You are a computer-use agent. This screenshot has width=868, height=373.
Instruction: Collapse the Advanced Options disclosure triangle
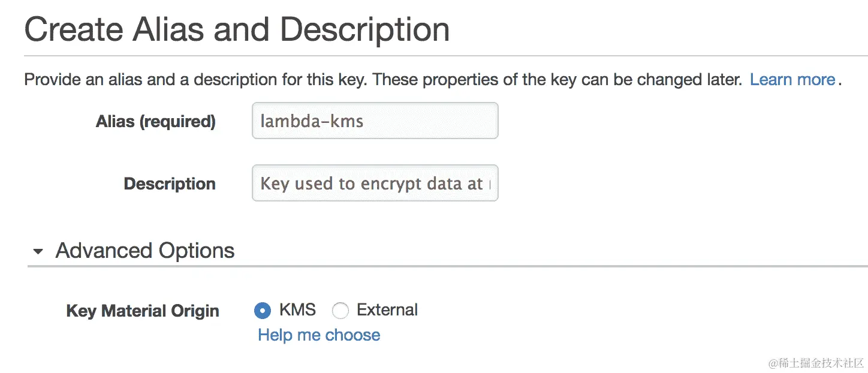coord(38,251)
